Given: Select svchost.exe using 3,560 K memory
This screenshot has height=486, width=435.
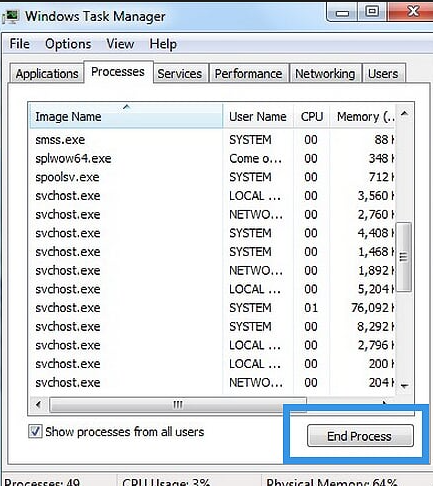Looking at the screenshot, I should click(x=212, y=196).
